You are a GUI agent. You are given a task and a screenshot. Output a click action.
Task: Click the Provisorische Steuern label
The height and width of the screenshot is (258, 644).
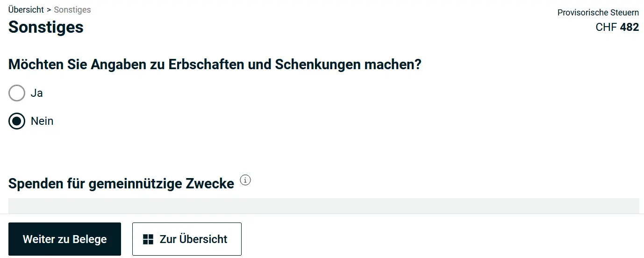coord(598,13)
